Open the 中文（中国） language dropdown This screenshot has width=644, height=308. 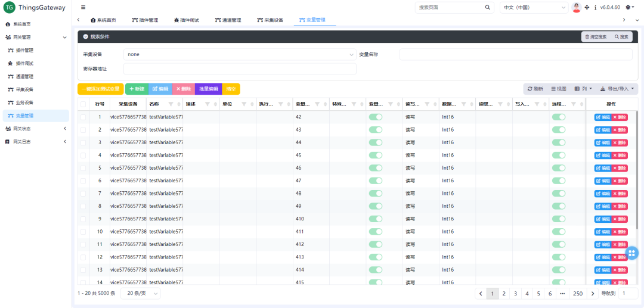(x=534, y=8)
